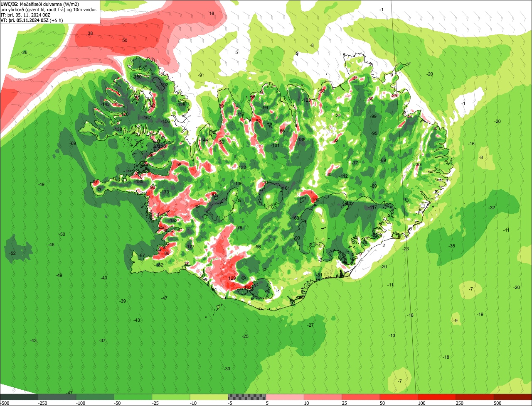Click the map value "-16" off the east coast
This screenshot has width=532, height=406.
(x=471, y=144)
